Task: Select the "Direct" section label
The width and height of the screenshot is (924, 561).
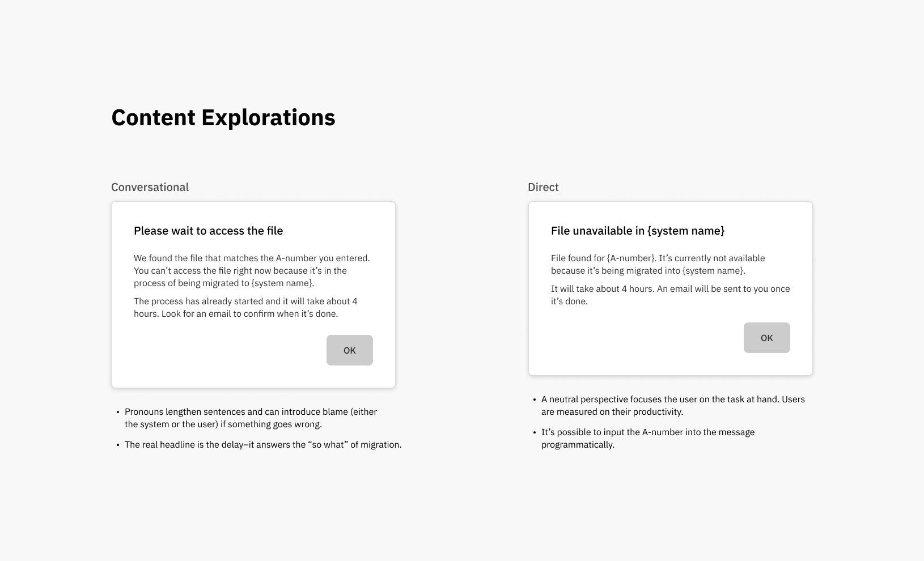Action: pyautogui.click(x=543, y=187)
